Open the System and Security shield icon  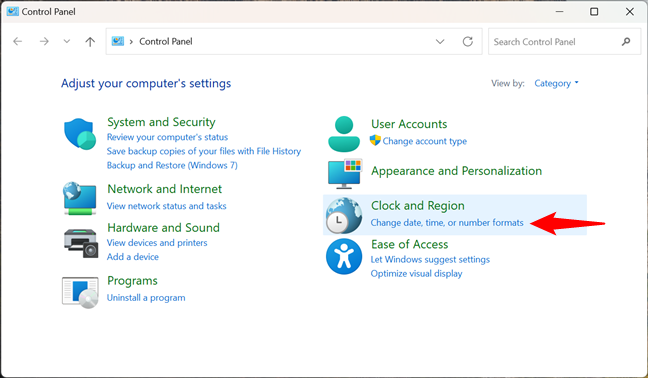pos(80,134)
